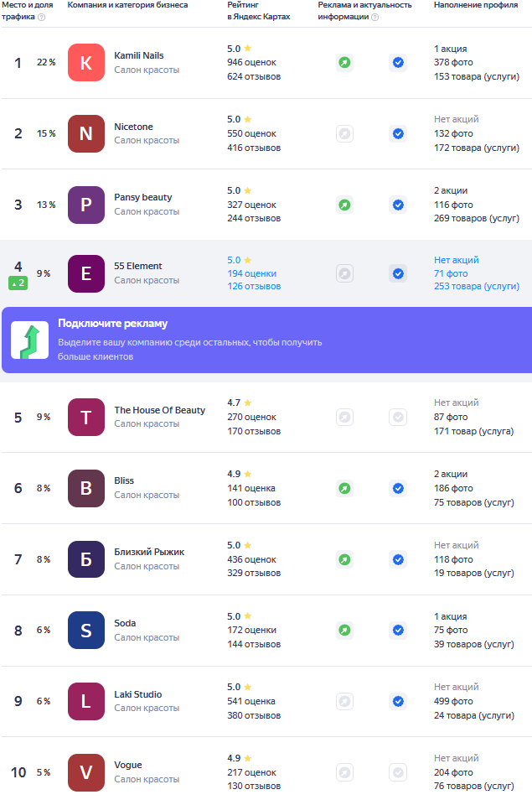The image size is (532, 805).
Task: Click the Подключите рекламу banner heading
Action: point(113,324)
